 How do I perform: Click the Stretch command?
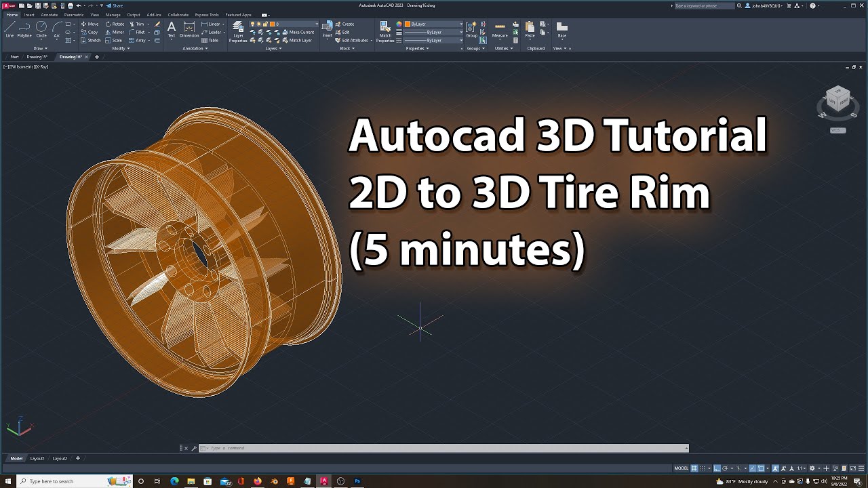click(92, 40)
